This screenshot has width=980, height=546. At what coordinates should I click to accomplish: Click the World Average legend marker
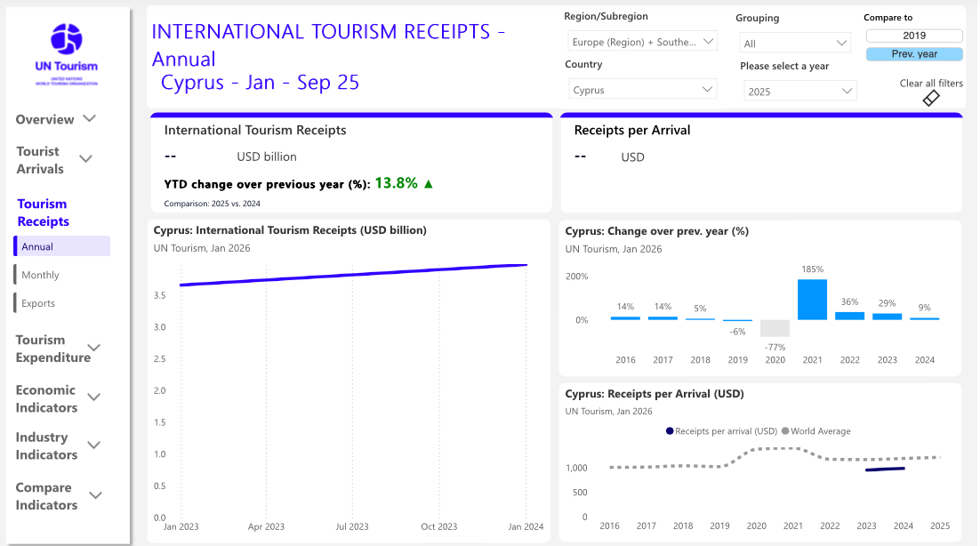point(785,431)
